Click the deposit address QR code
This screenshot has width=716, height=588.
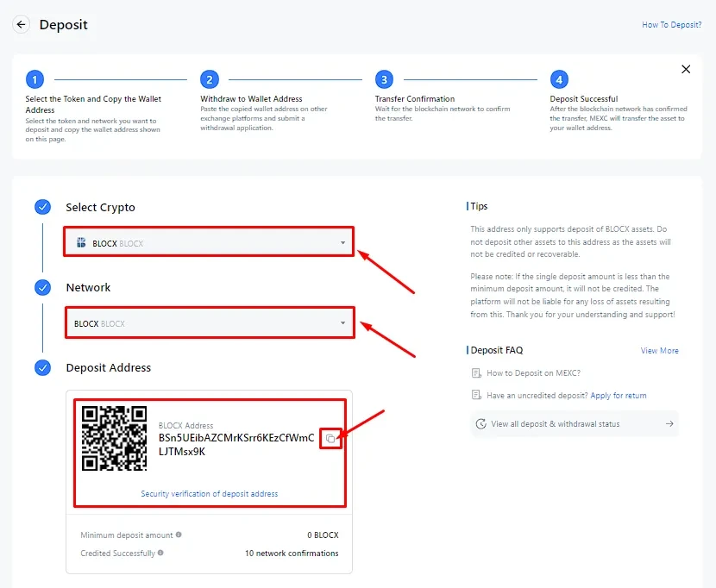pos(114,438)
